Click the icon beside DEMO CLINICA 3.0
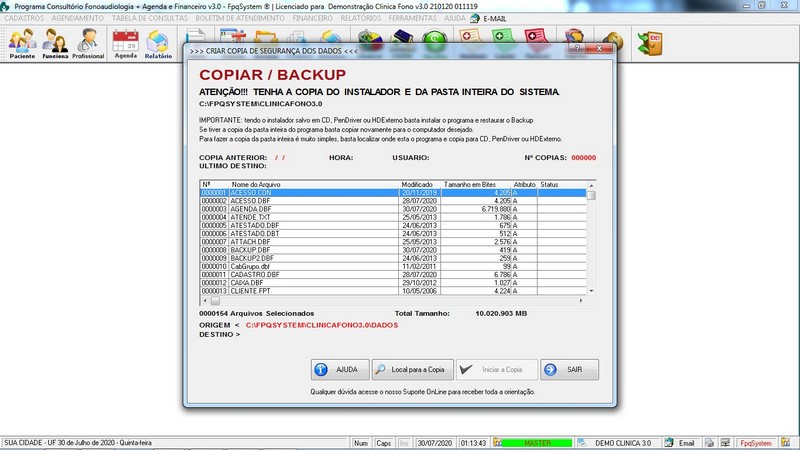The image size is (800, 450). [582, 443]
